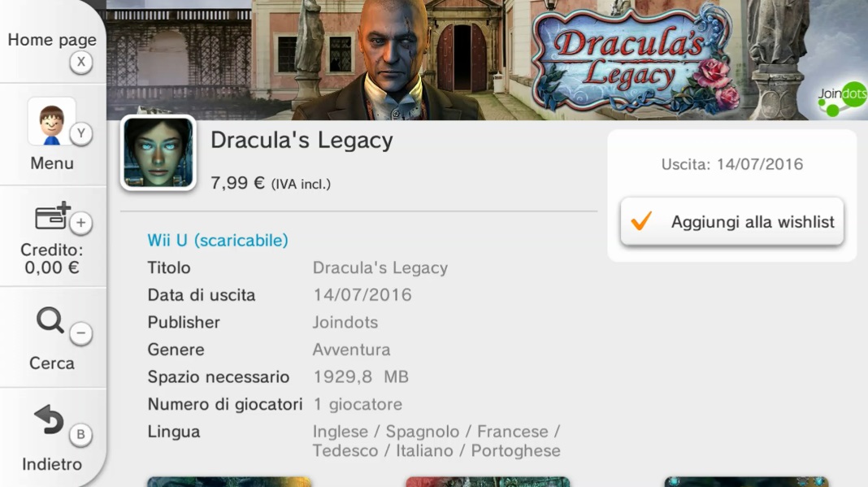Go back using the Indietro arrow icon
The height and width of the screenshot is (487, 868).
(x=50, y=420)
